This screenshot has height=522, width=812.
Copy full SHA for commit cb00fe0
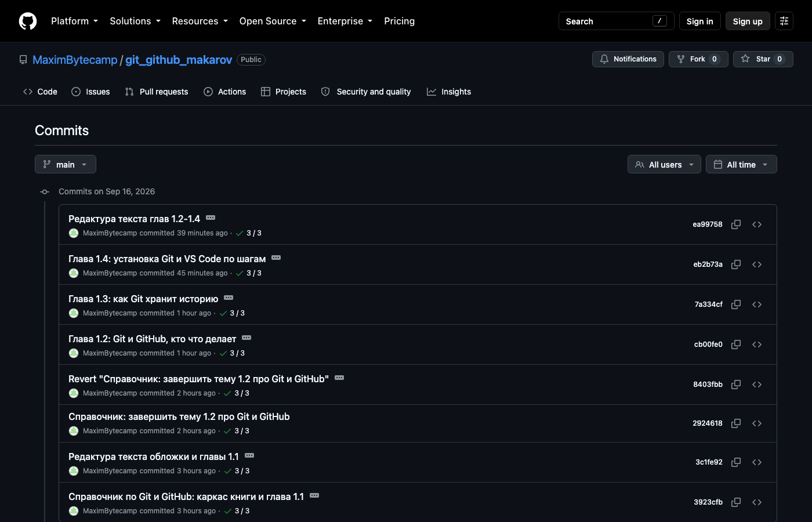[736, 345]
